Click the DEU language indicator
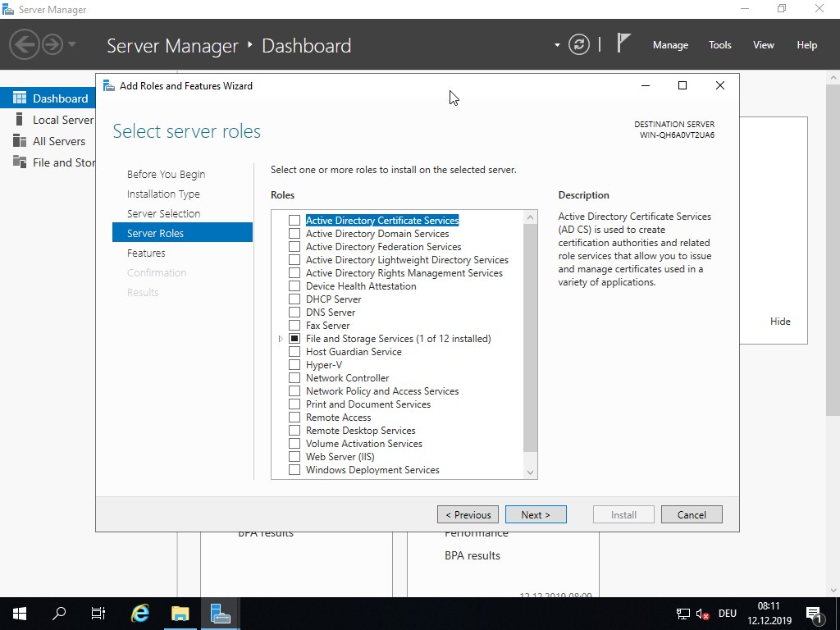The height and width of the screenshot is (630, 840). click(728, 614)
